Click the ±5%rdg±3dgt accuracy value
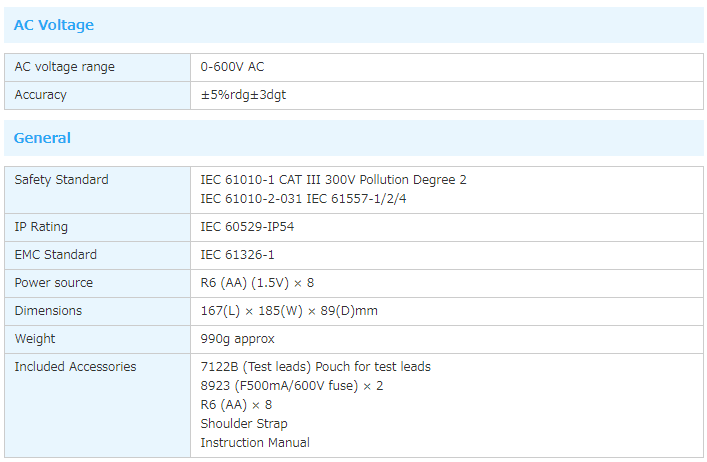The image size is (707, 462). click(245, 95)
